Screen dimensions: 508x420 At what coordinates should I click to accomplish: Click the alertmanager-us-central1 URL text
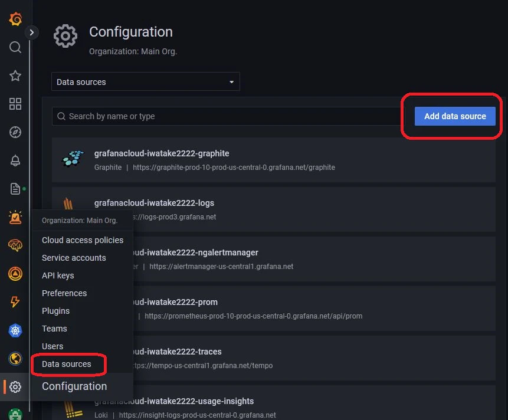(221, 267)
